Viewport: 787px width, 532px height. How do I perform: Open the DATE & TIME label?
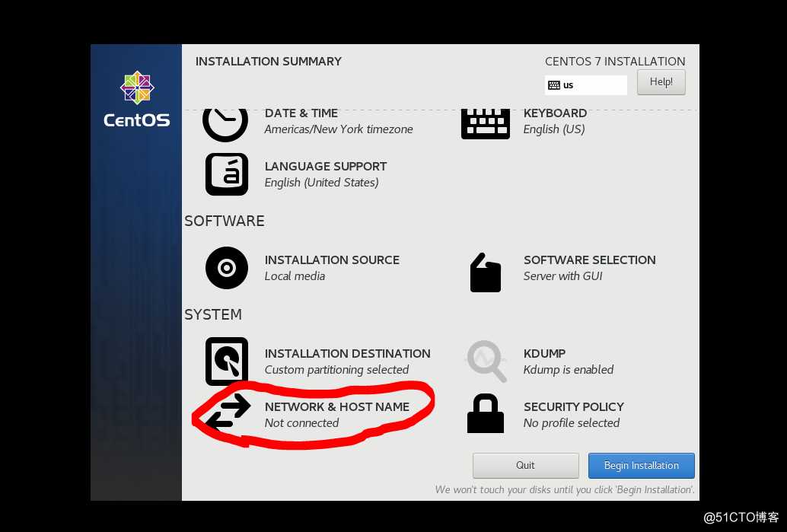301,113
